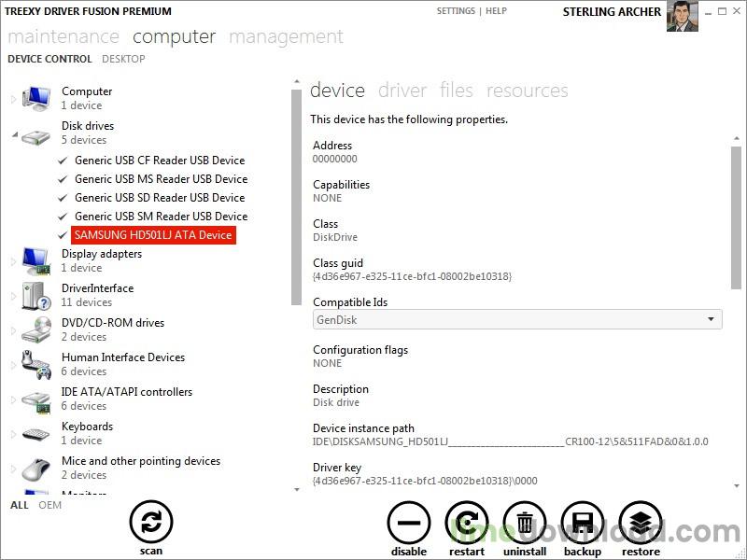Select Generic USB SD Reader USB Device
The width and height of the screenshot is (747, 560).
(160, 198)
